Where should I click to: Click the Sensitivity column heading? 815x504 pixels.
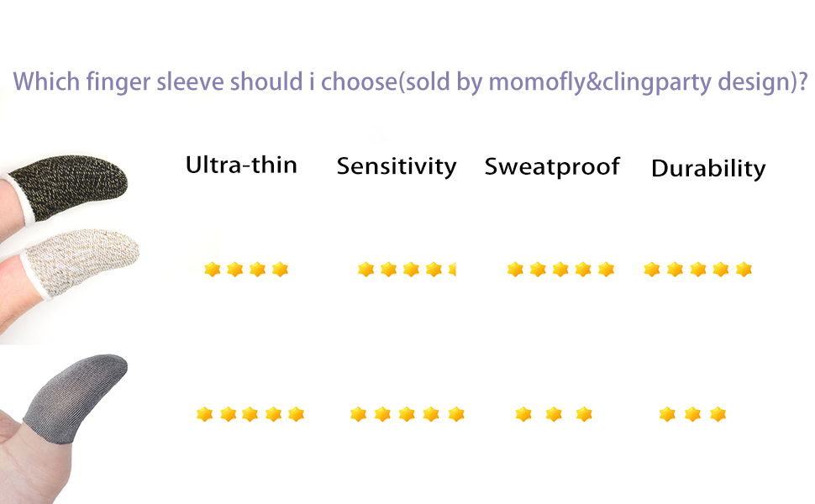(397, 165)
